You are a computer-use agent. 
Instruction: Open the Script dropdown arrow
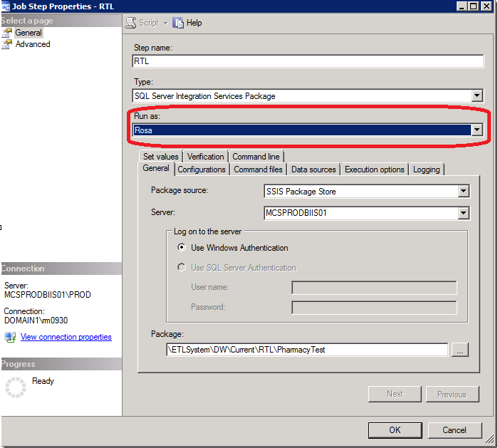pyautogui.click(x=165, y=24)
